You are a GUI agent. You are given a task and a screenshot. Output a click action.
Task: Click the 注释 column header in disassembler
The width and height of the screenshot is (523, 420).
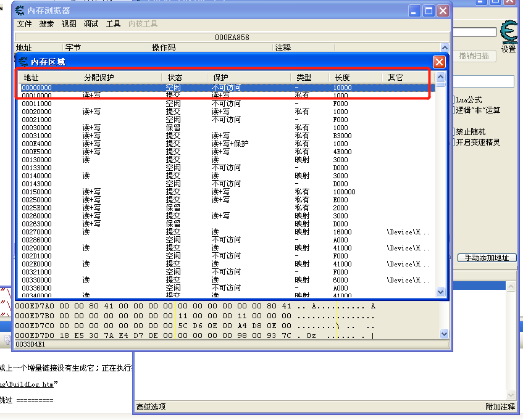(x=304, y=47)
